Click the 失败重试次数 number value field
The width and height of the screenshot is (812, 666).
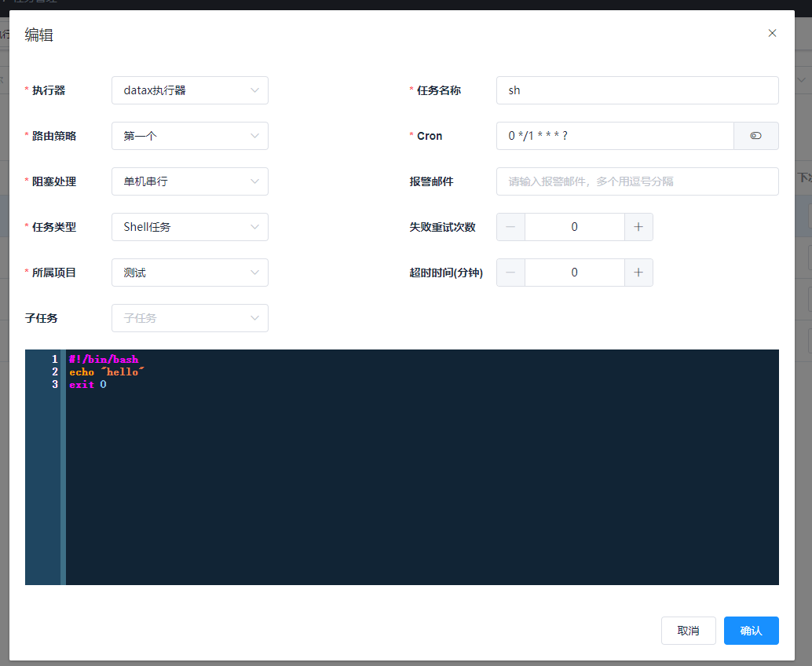point(574,226)
